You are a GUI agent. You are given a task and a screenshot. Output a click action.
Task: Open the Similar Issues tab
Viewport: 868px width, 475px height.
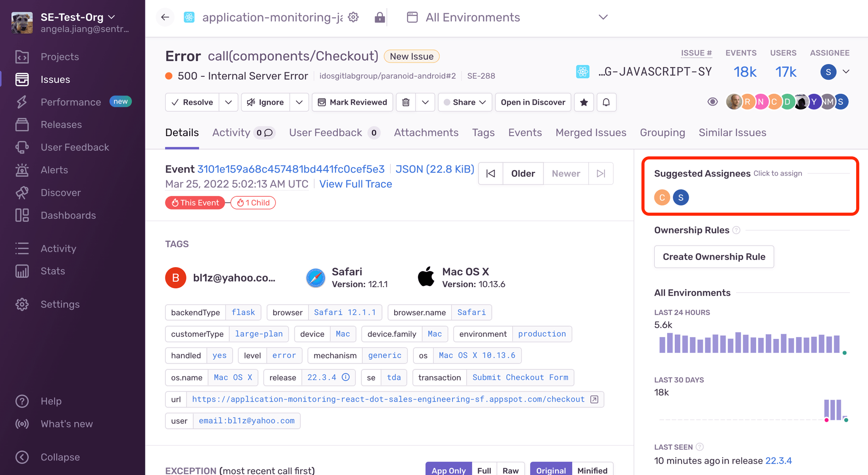(x=732, y=132)
